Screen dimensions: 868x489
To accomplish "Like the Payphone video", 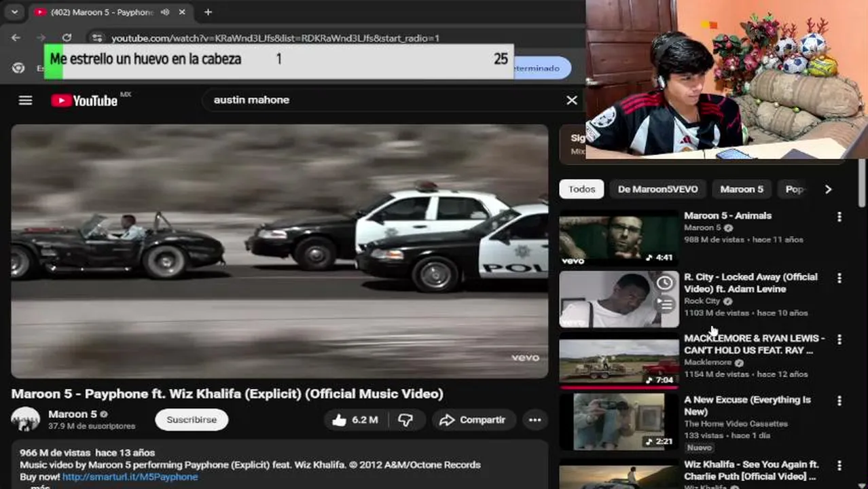I will pyautogui.click(x=355, y=420).
